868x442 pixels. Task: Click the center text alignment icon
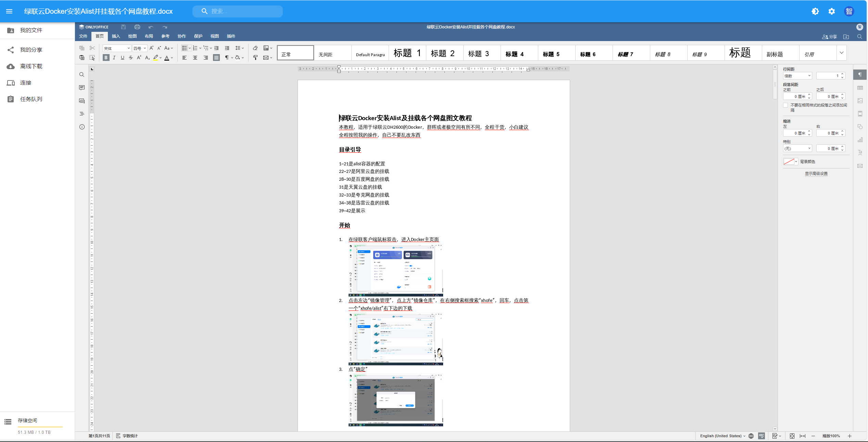coord(195,58)
